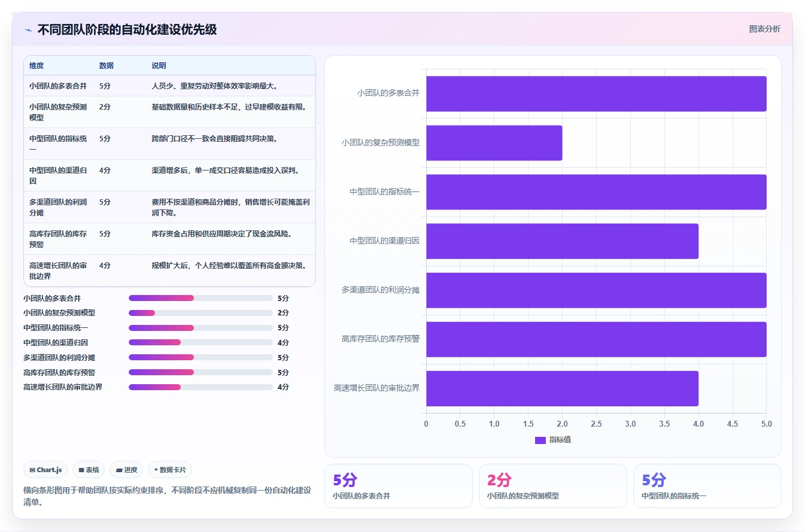The height and width of the screenshot is (532, 805).
Task: Click the table cell 中型团队的渠道归因
Action: click(x=58, y=176)
